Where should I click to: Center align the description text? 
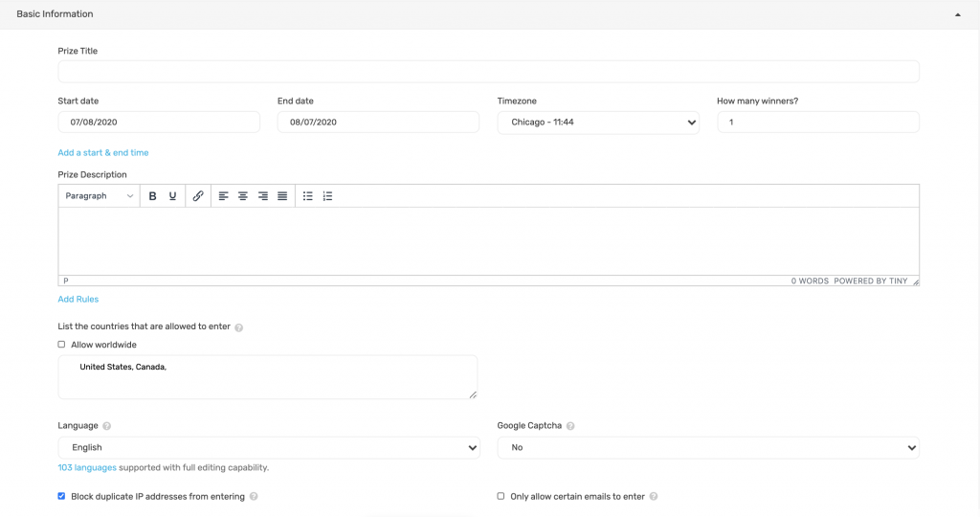(243, 196)
